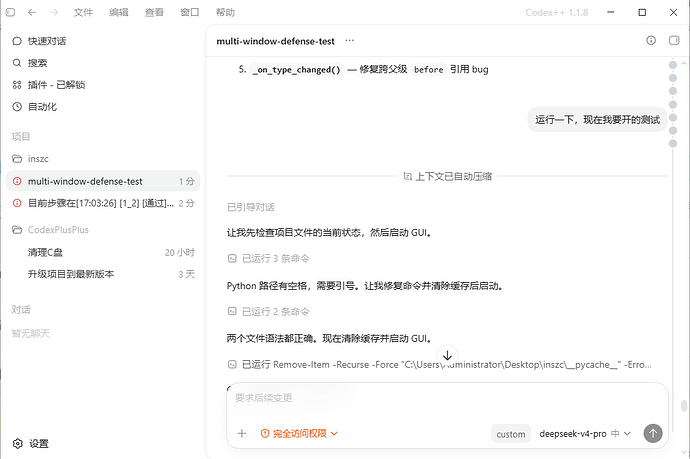Click the magnifier icon beside 搜索

(17, 63)
